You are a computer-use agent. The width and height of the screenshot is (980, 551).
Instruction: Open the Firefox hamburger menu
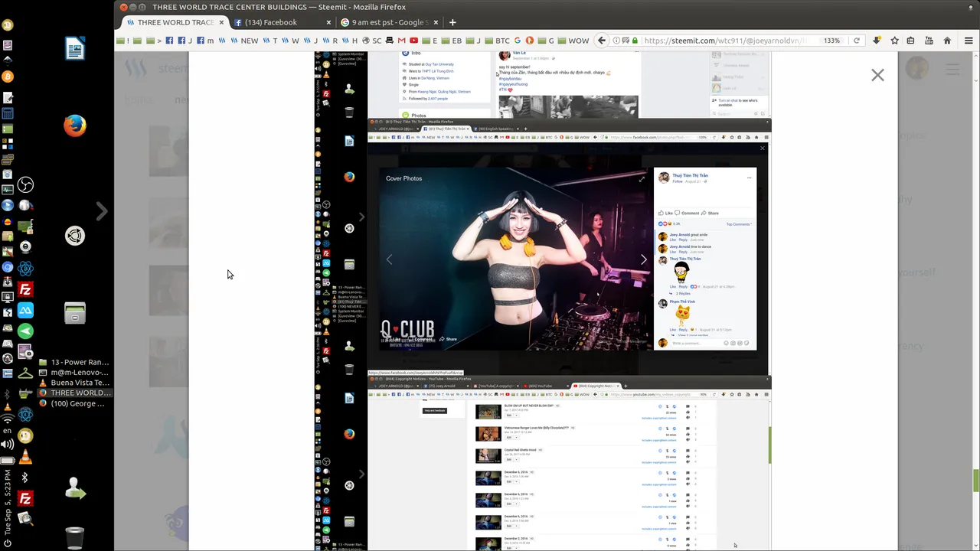click(969, 41)
